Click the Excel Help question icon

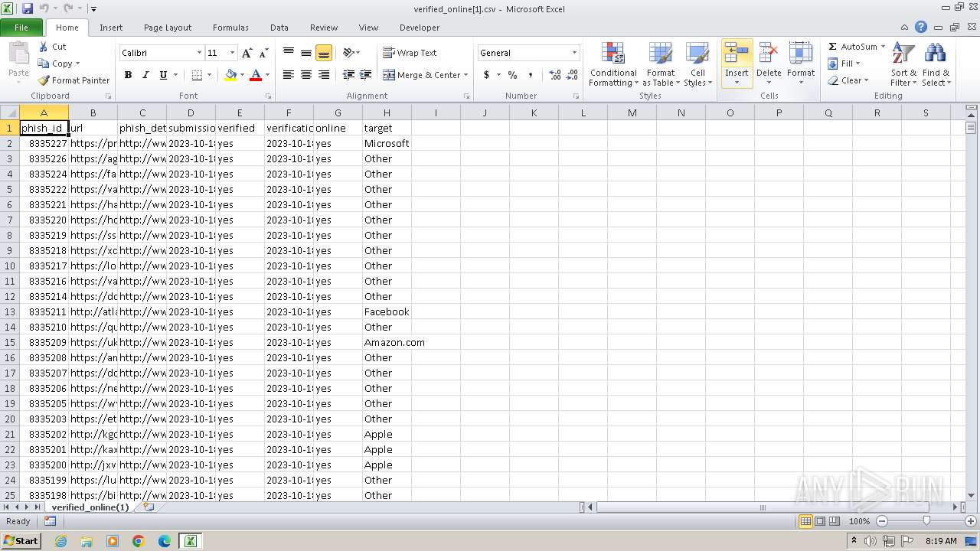[x=921, y=27]
